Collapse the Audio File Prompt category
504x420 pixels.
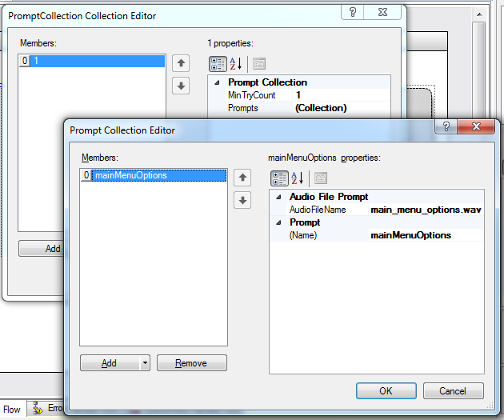278,197
